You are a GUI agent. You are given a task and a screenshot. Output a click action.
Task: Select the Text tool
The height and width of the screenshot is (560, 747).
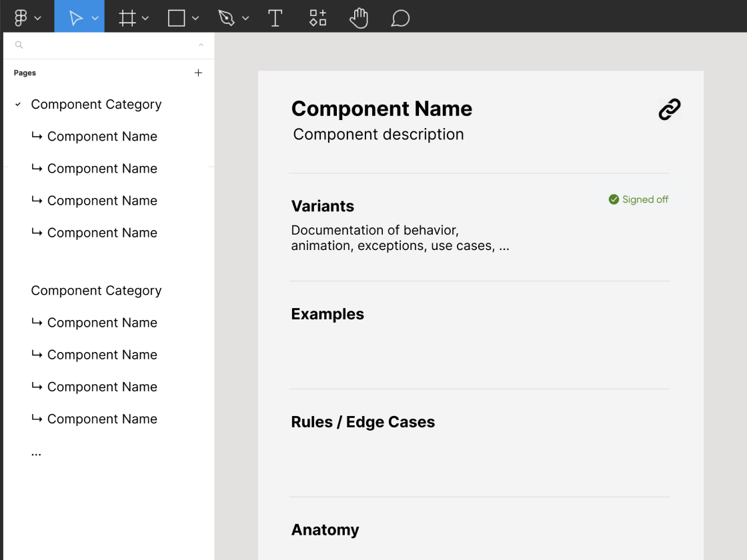[x=275, y=18]
